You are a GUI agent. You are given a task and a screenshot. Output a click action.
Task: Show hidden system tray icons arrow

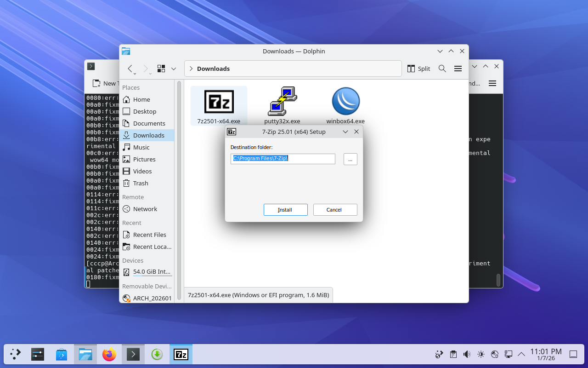pyautogui.click(x=521, y=354)
